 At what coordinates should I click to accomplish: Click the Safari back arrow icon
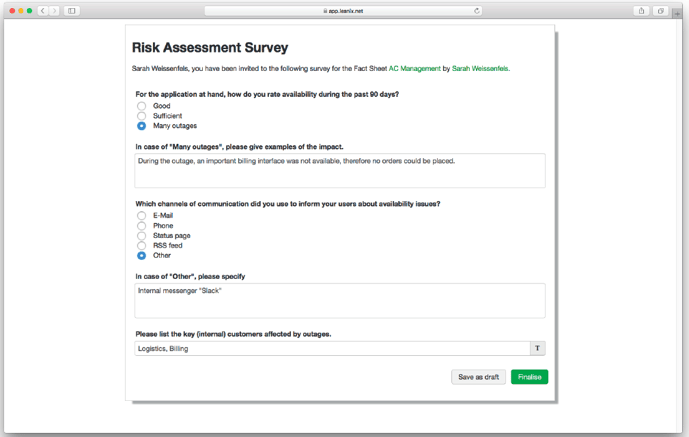click(x=43, y=11)
